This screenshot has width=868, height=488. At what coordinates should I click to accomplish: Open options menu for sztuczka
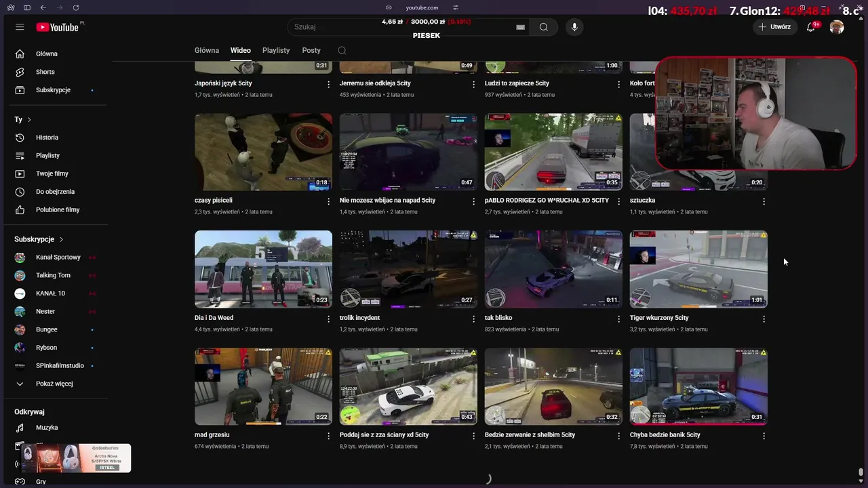coord(764,201)
